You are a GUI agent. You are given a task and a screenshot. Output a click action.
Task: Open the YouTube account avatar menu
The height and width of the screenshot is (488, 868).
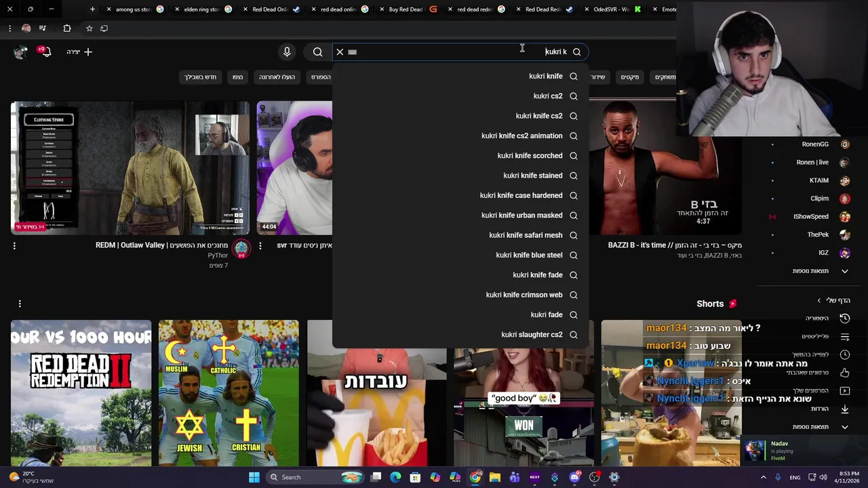tap(20, 52)
